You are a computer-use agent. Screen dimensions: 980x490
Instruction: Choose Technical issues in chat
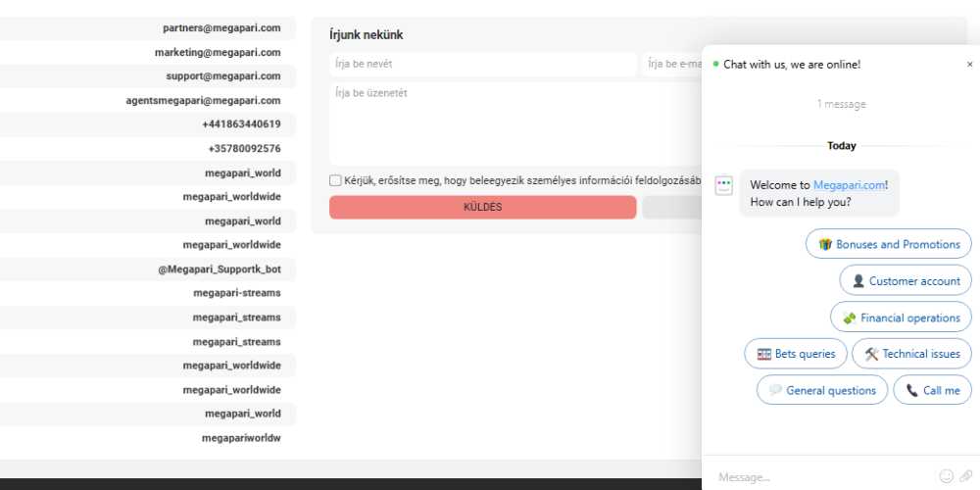[911, 354]
